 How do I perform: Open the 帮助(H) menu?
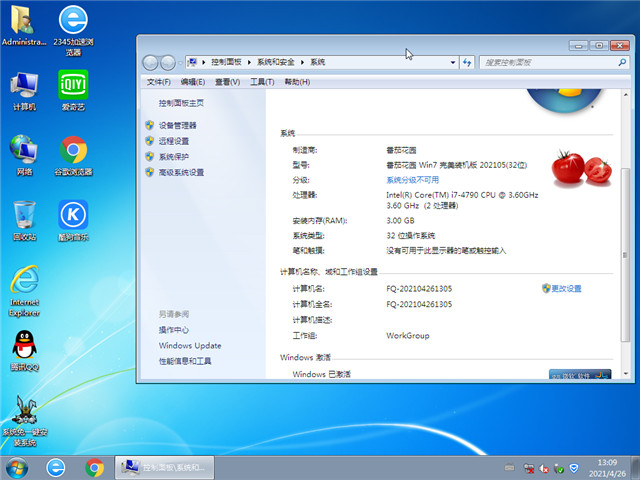tap(297, 82)
